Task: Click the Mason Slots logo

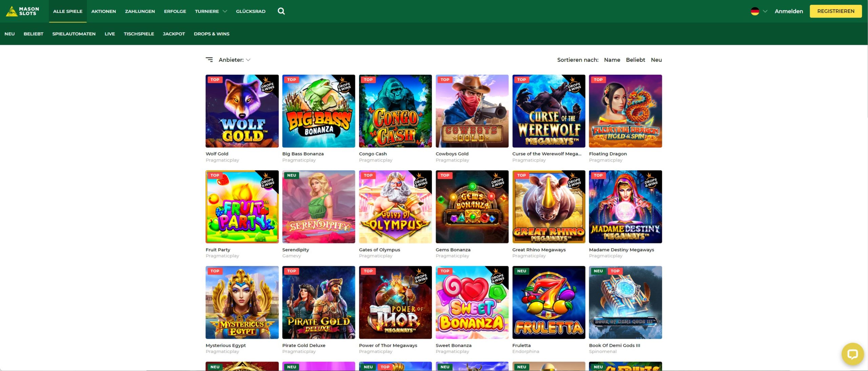Action: point(23,11)
